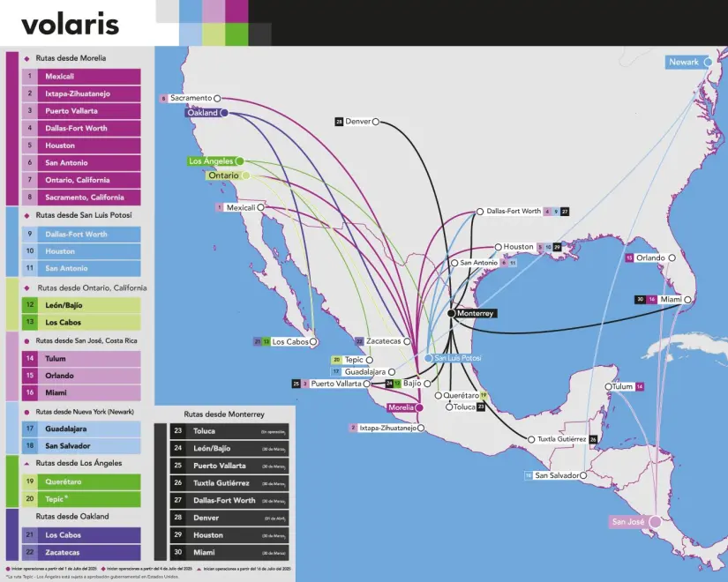Viewport: 728px width, 582px height.
Task: Click the Denver city marker dot
Action: point(376,122)
